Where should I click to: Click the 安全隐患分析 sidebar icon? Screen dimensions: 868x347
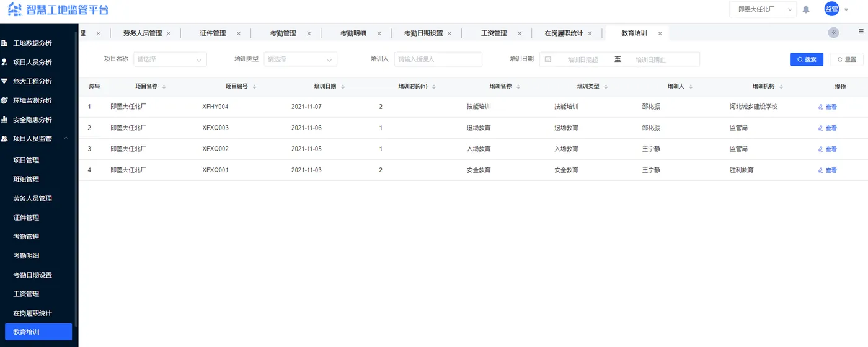(4, 120)
